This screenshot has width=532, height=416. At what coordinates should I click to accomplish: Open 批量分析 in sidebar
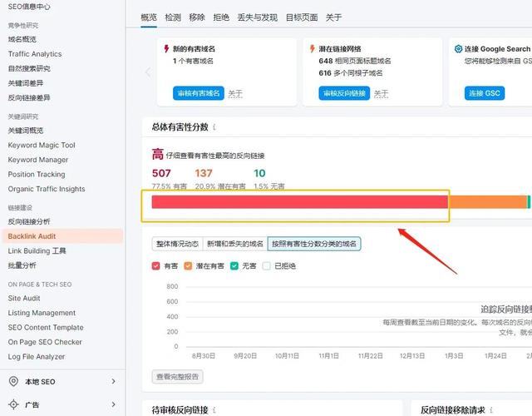tap(22, 265)
